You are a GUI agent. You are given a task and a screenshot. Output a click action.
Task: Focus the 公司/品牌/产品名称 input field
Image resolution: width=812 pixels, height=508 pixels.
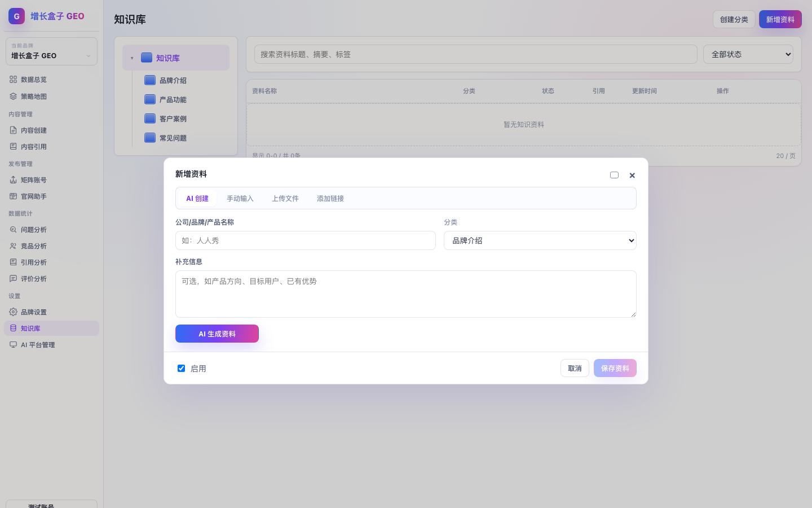(306, 240)
